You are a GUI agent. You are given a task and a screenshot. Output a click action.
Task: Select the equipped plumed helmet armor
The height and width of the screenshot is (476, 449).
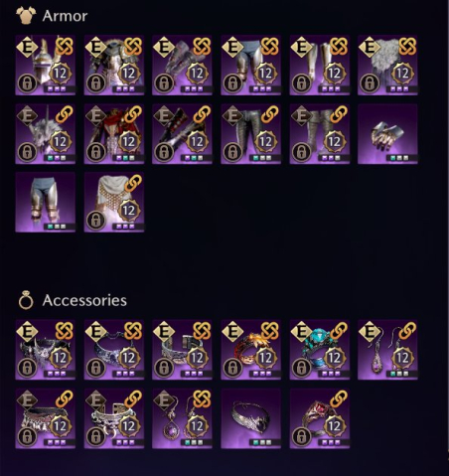46,65
